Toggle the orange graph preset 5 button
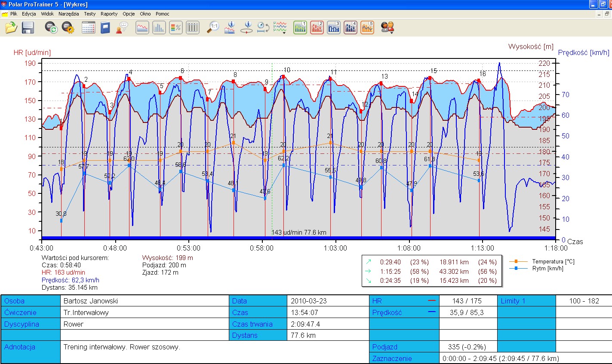The height and width of the screenshot is (364, 612). (367, 28)
